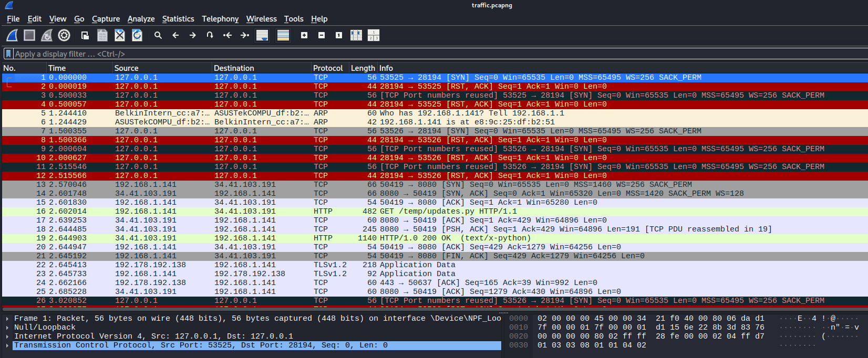Toggle packet list coloring rules
Image resolution: width=868 pixels, height=358 pixels.
(283, 35)
